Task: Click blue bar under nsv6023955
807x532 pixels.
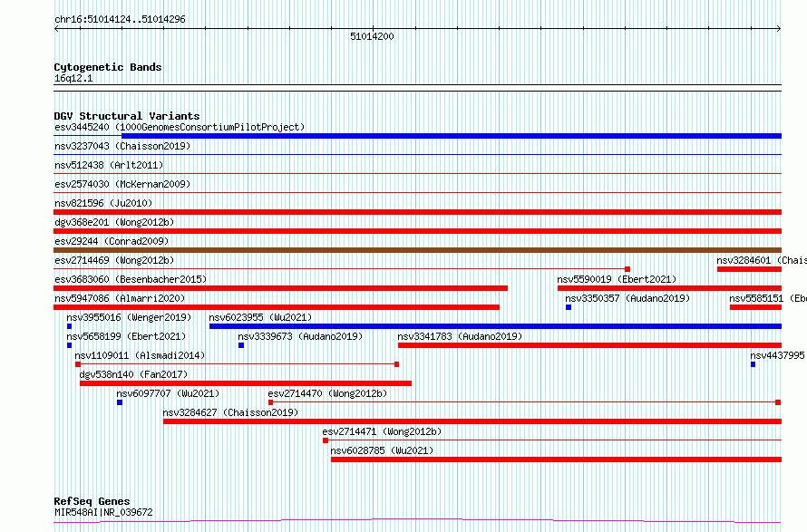Action: tap(495, 326)
